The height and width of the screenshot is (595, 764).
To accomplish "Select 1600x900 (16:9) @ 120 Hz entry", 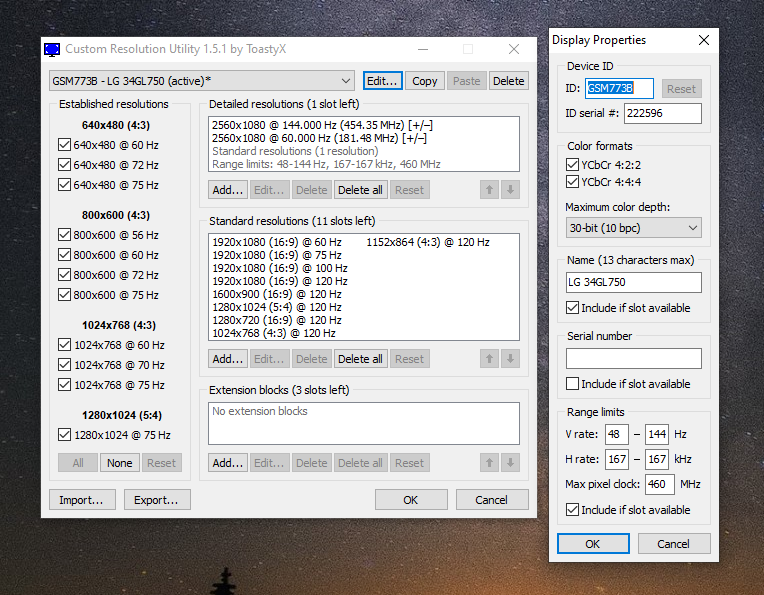I will [x=277, y=294].
